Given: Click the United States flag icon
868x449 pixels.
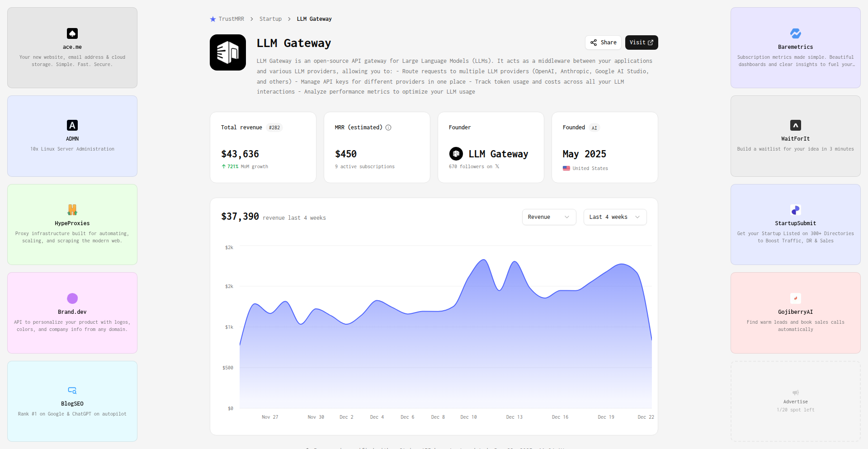Looking at the screenshot, I should pos(566,168).
